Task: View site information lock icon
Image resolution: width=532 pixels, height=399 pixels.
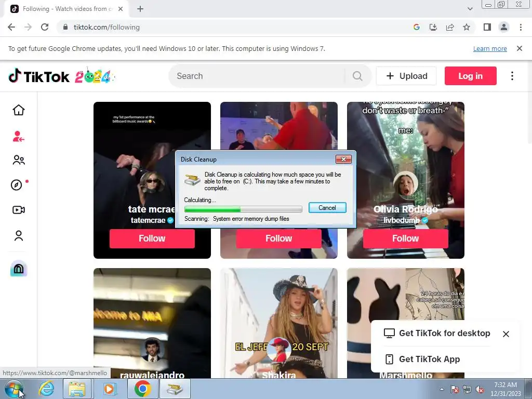Action: click(x=65, y=27)
